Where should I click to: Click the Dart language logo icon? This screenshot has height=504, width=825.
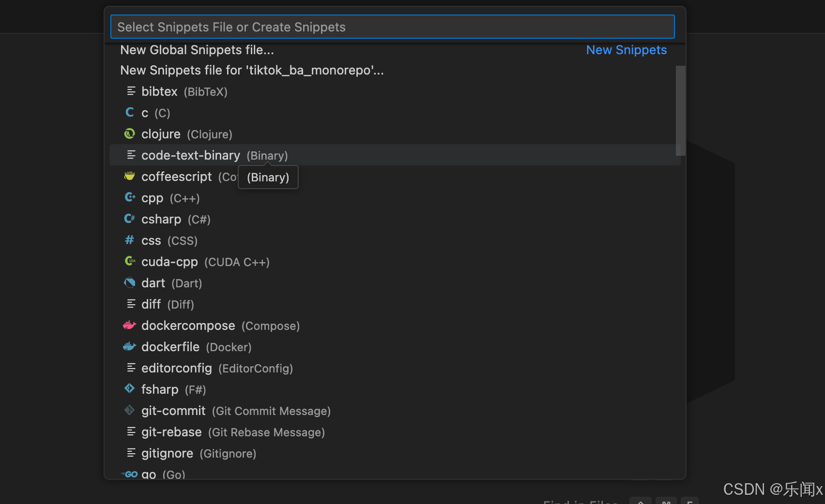(x=130, y=282)
